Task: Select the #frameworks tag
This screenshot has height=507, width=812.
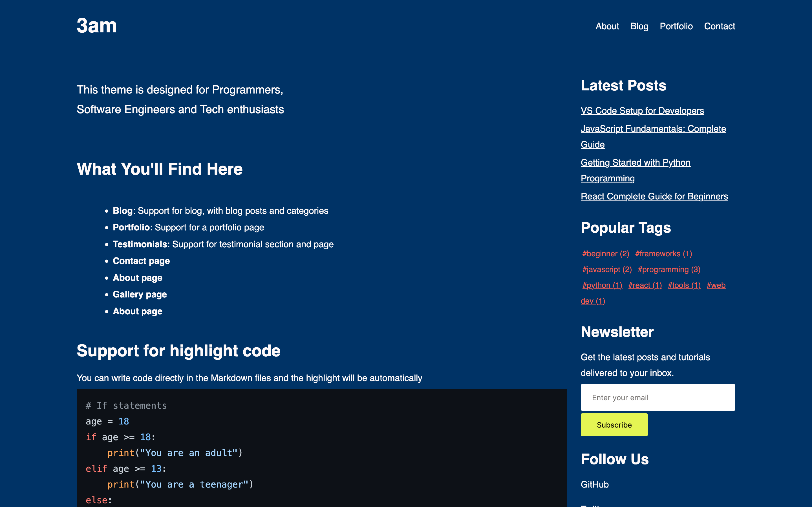Action: tap(663, 253)
